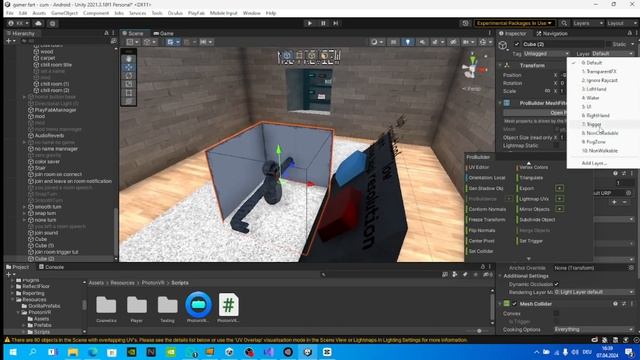Open the scene effects dropdown
The height and width of the screenshot is (360, 640).
point(437,42)
